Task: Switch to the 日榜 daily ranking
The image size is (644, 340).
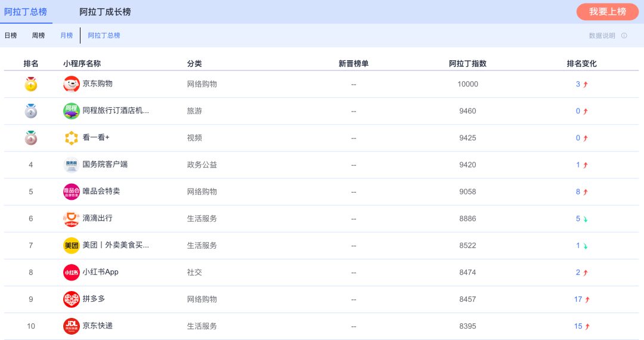Action: click(x=11, y=36)
